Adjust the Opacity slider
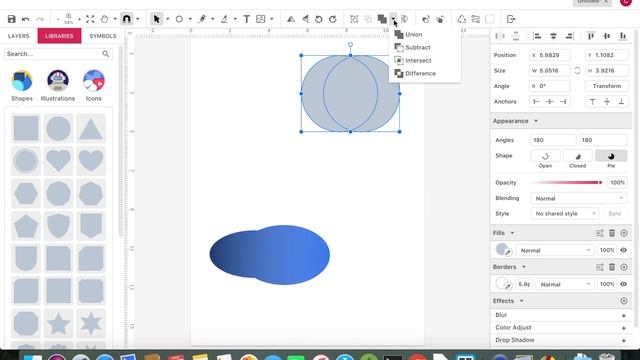This screenshot has height=360, width=640. 567,182
